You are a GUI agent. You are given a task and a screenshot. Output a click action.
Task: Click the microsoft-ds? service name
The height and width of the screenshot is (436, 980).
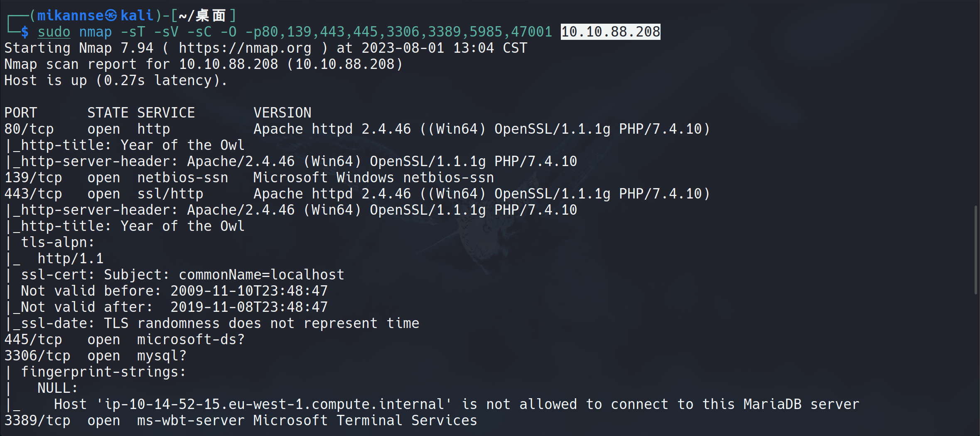pos(191,340)
